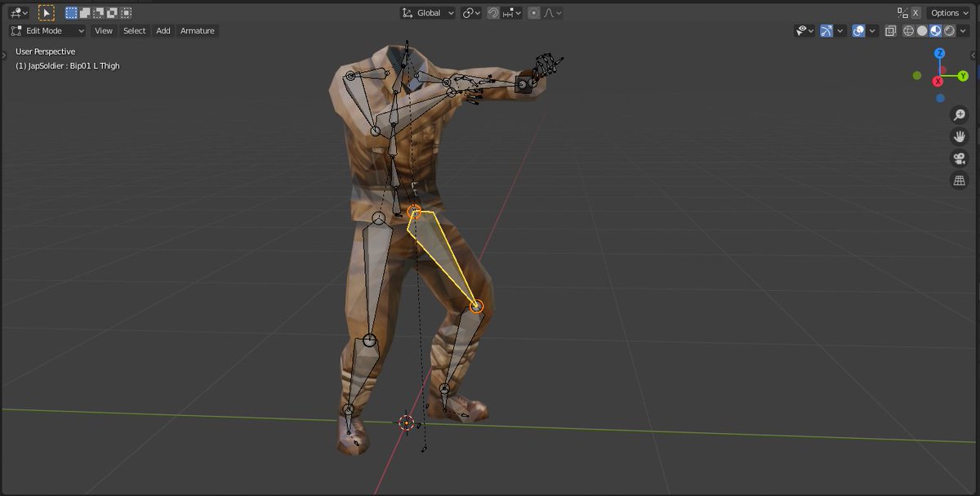Open the object visibility and selectability dropdown
Viewport: 980px width, 496px height.
click(x=805, y=31)
